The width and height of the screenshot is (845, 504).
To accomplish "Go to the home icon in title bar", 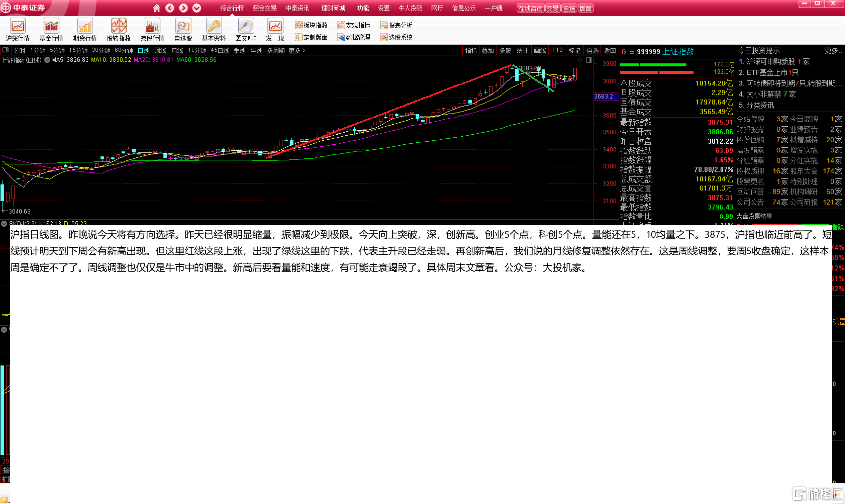I will (156, 8).
